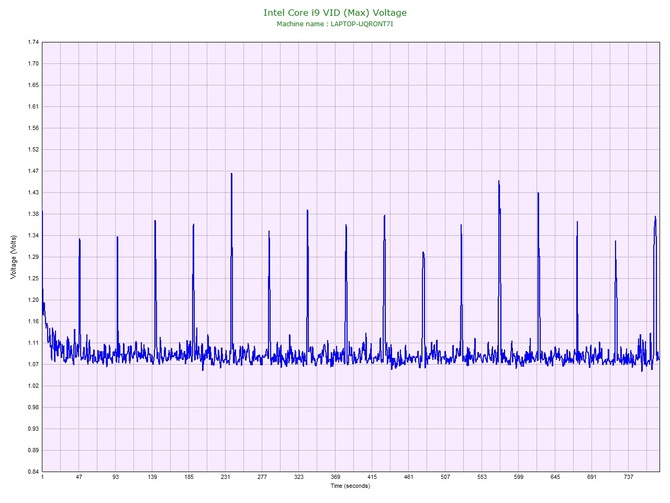Click the 93 time-axis label

116,477
